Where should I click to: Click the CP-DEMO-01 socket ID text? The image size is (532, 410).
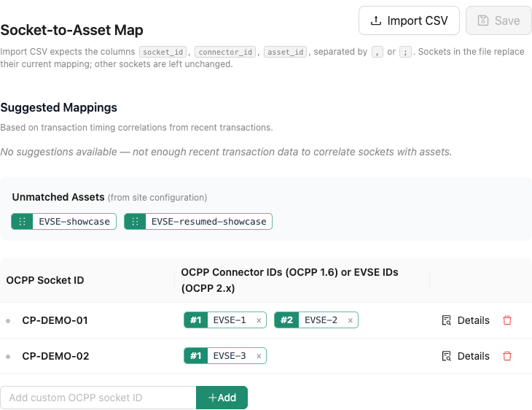click(x=55, y=320)
